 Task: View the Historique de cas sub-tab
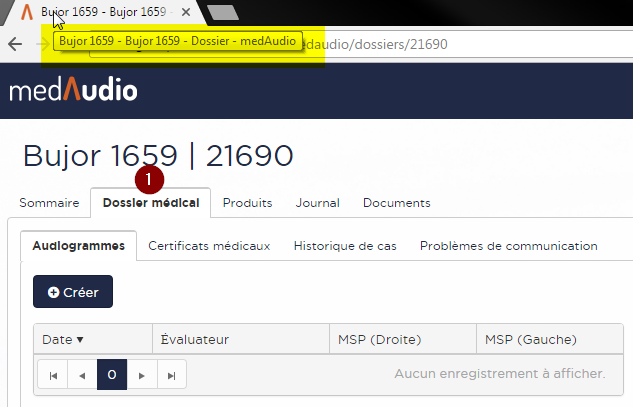pos(344,246)
